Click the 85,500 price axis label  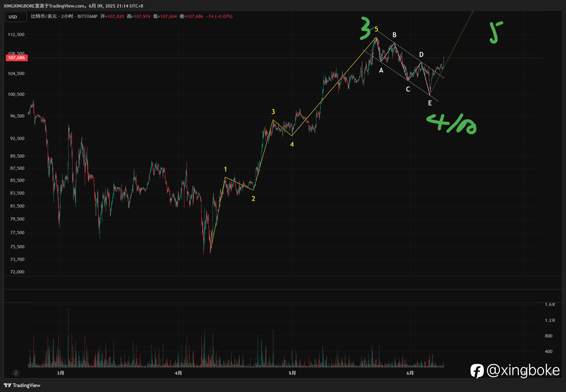[17, 180]
